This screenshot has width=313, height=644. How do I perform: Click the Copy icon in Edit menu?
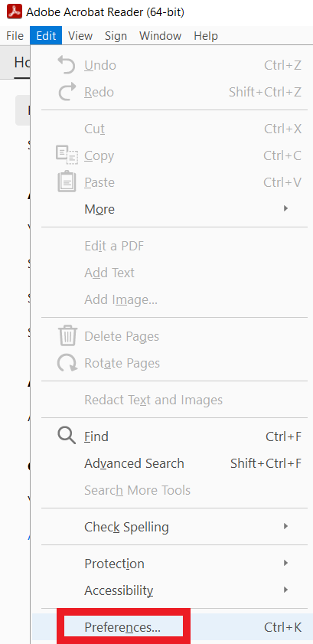click(67, 155)
